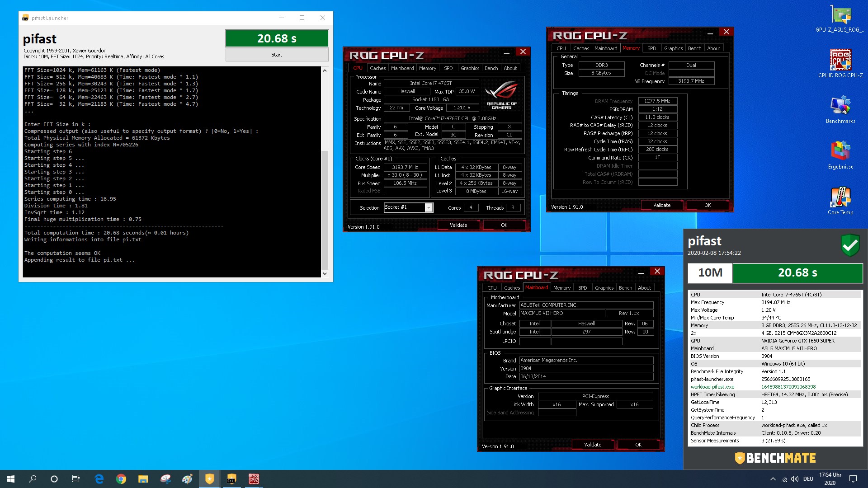Viewport: 868px width, 488px height.
Task: Switch to BenchMate taskbar icon
Action: 210,479
